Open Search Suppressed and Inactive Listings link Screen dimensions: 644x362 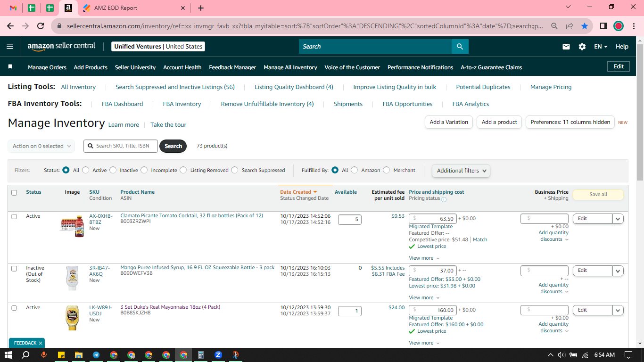pos(175,87)
